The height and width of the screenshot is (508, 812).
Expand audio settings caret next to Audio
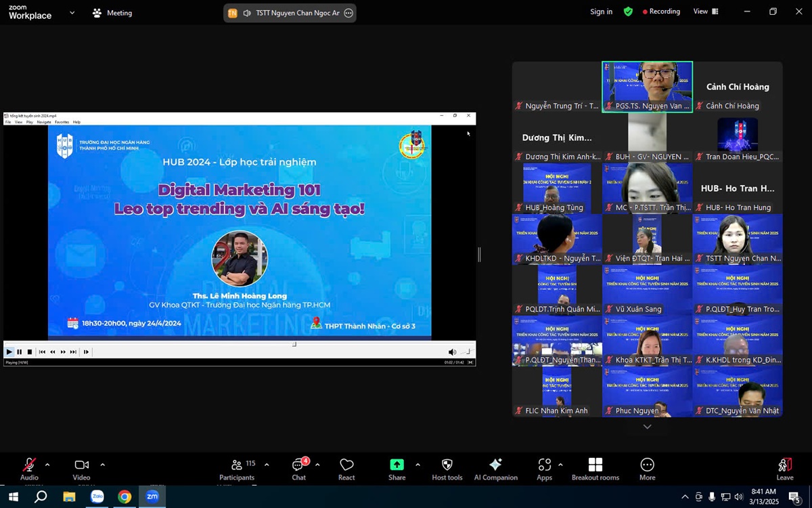(47, 465)
